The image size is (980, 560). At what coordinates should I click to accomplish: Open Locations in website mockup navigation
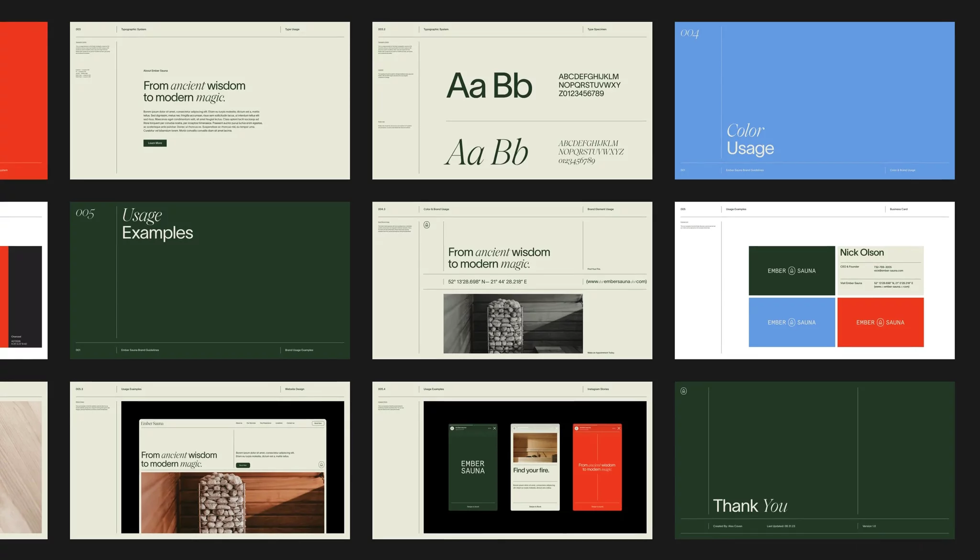point(278,423)
